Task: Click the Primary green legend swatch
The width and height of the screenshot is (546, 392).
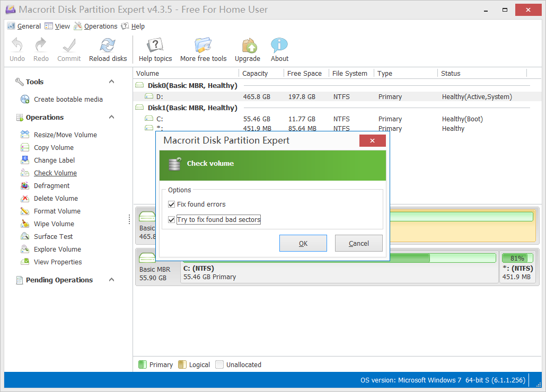Action: (143, 364)
